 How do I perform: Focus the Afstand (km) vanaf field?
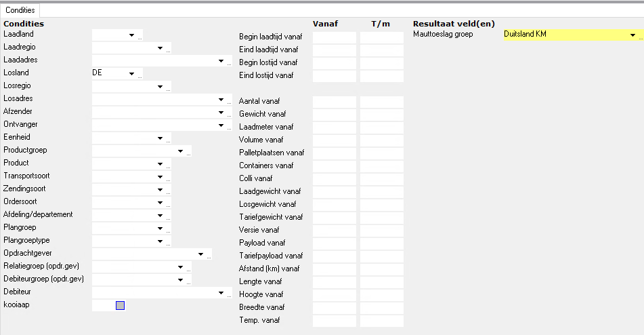point(334,269)
